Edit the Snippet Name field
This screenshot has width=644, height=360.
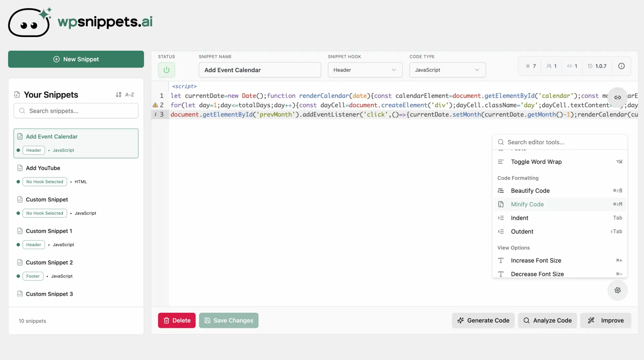[260, 70]
